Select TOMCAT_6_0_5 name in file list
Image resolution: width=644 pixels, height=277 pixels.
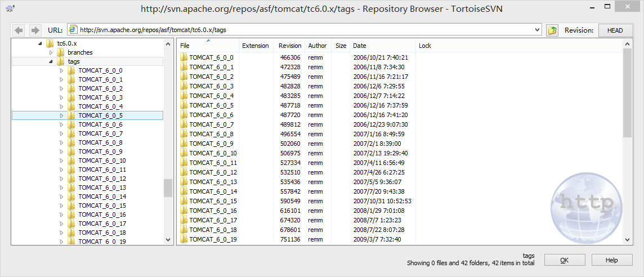coord(212,106)
